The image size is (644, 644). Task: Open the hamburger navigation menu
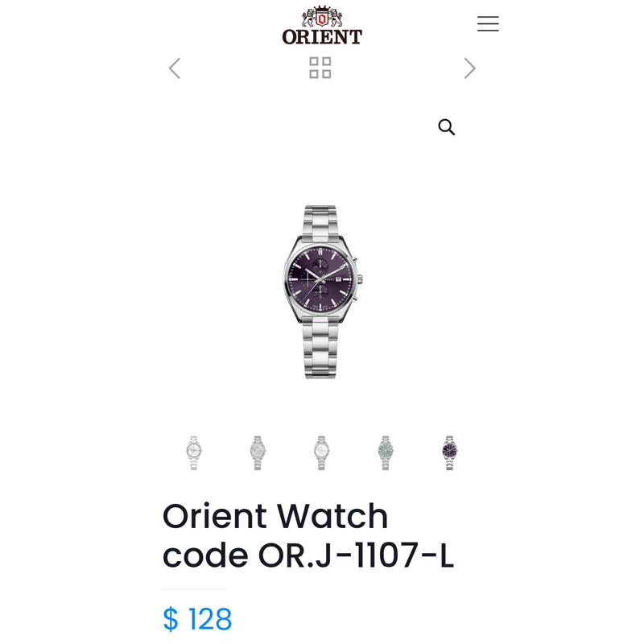(x=488, y=23)
